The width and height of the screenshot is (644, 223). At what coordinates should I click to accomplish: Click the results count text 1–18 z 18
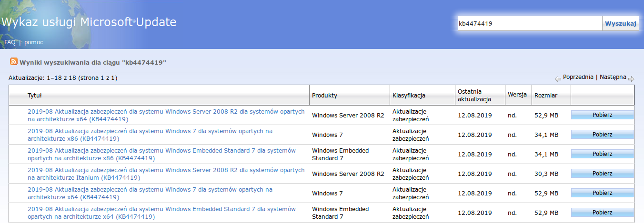63,78
